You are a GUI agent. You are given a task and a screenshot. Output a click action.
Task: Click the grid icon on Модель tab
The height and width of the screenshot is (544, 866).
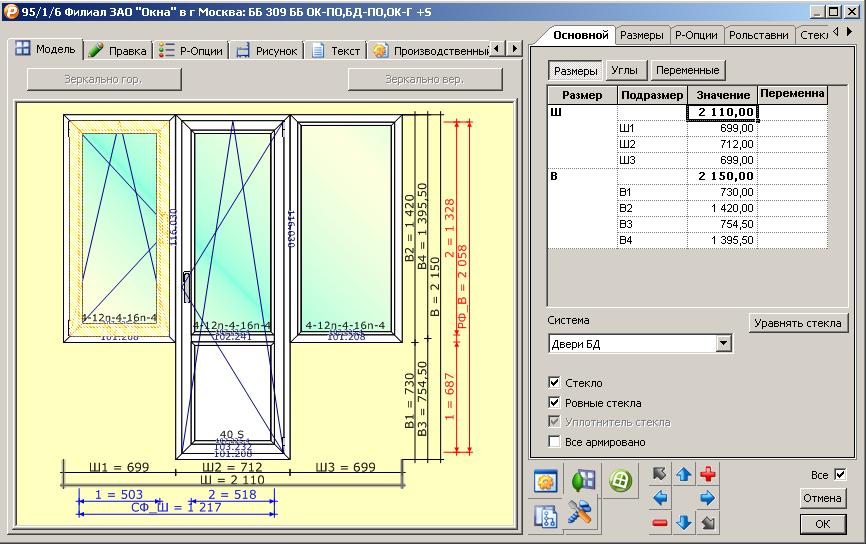click(x=23, y=49)
